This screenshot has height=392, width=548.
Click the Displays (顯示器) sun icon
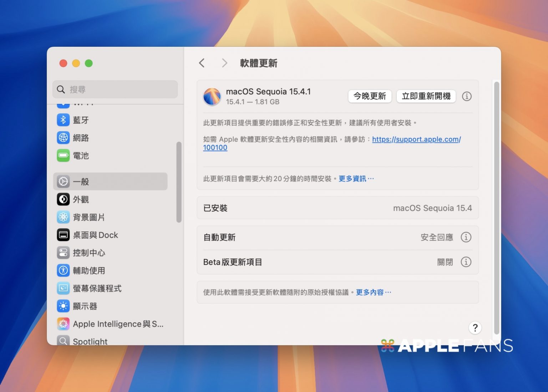click(63, 306)
